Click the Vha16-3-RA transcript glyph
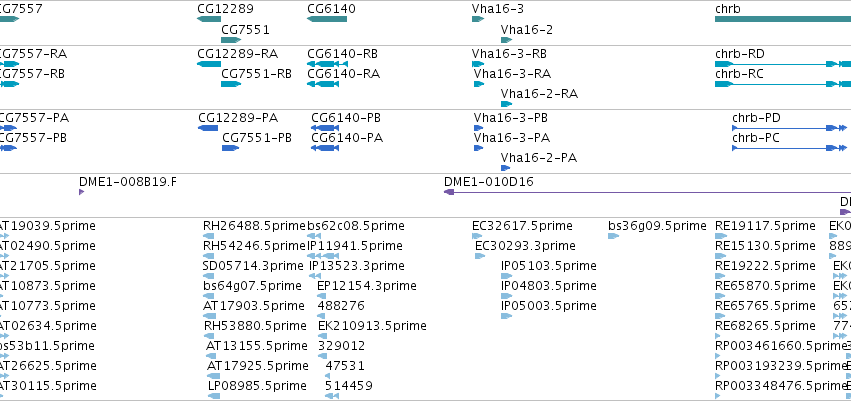Viewport: 851px width, 401px height. point(479,84)
